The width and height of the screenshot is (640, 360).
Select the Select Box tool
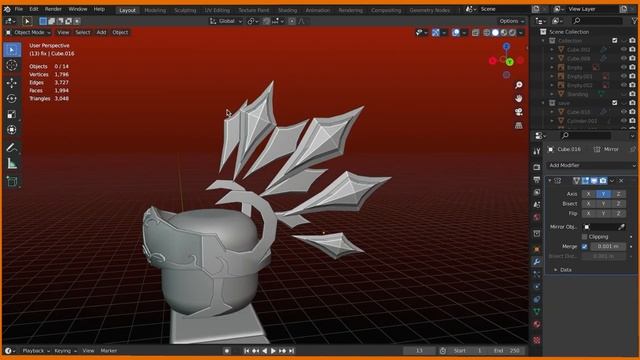point(12,50)
